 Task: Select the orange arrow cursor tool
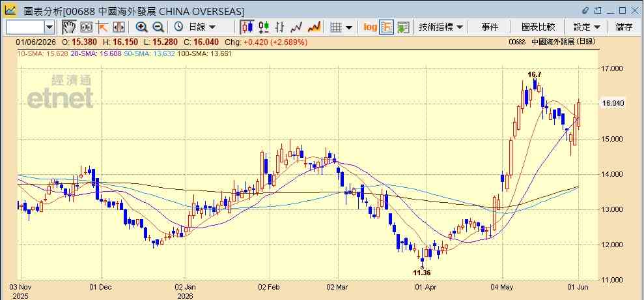[x=102, y=27]
